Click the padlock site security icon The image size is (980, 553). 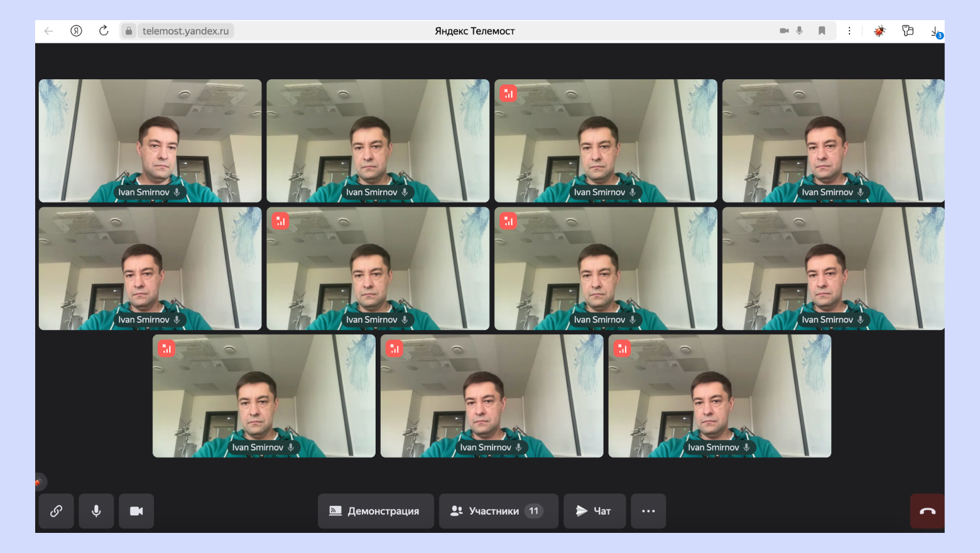pyautogui.click(x=129, y=31)
